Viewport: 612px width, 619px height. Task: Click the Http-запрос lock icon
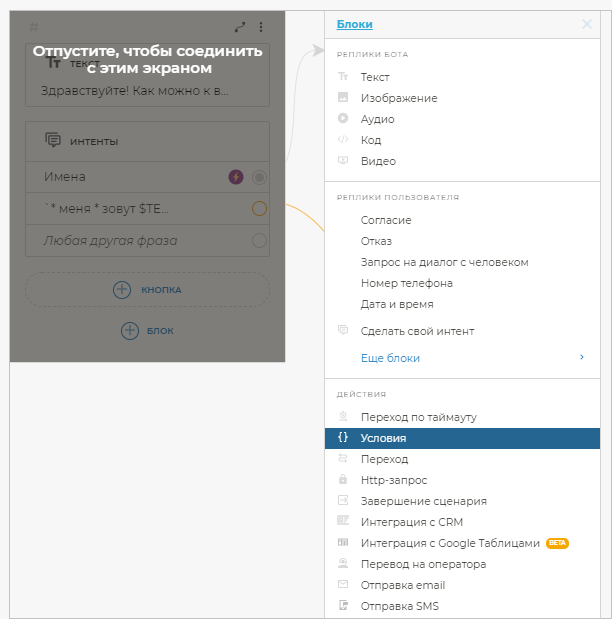[x=343, y=480]
